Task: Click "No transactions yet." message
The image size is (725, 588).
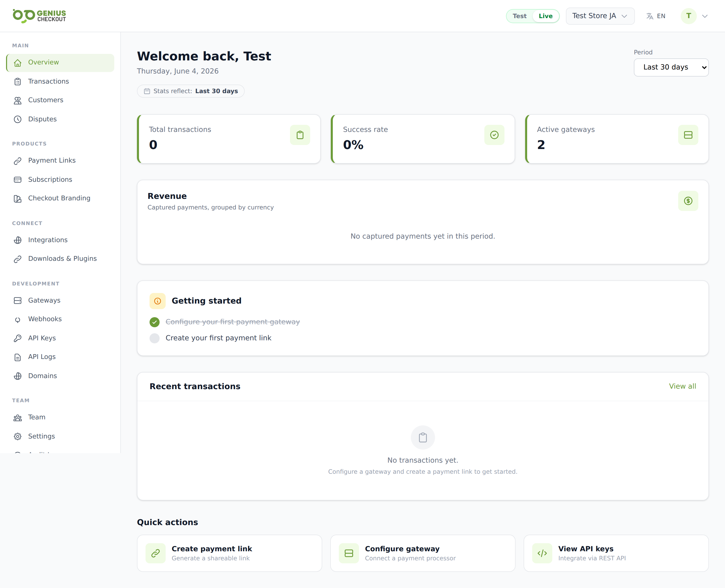Action: [x=422, y=460]
